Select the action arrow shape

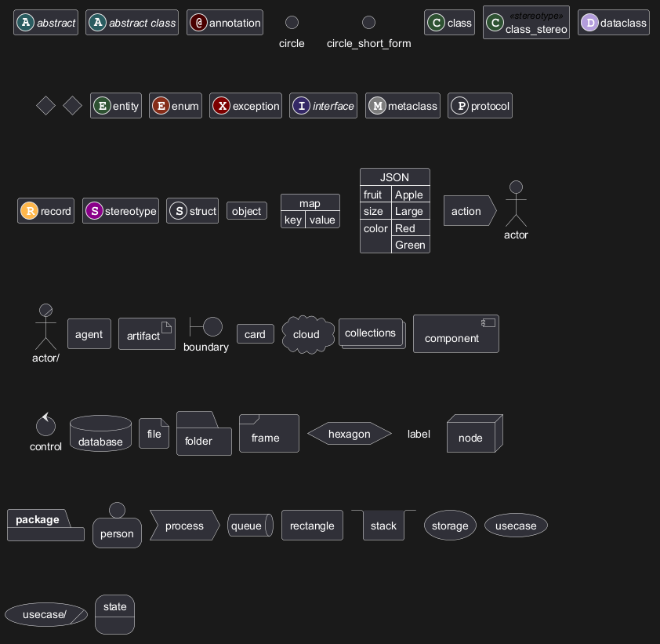pyautogui.click(x=469, y=211)
